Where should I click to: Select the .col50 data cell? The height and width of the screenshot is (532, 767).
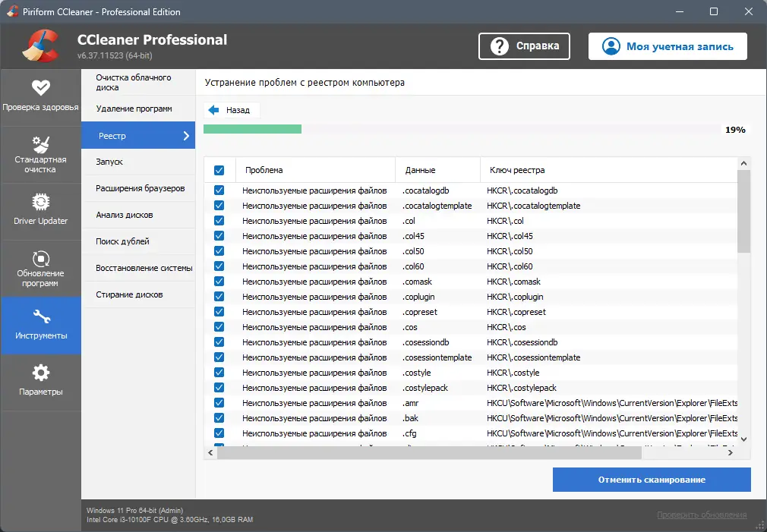[413, 251]
